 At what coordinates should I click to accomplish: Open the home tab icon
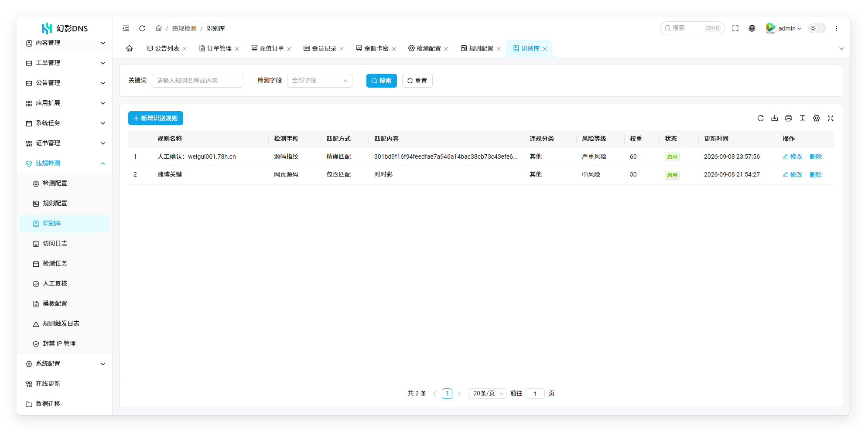click(130, 48)
